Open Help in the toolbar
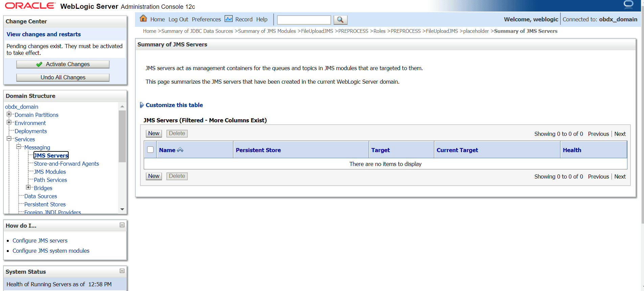644x291 pixels. [262, 19]
